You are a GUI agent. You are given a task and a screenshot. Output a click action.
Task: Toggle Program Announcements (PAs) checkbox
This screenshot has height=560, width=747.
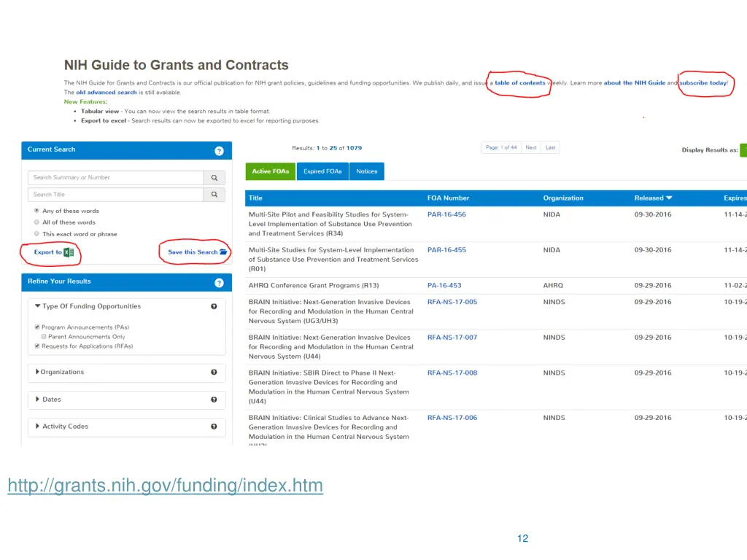click(37, 327)
